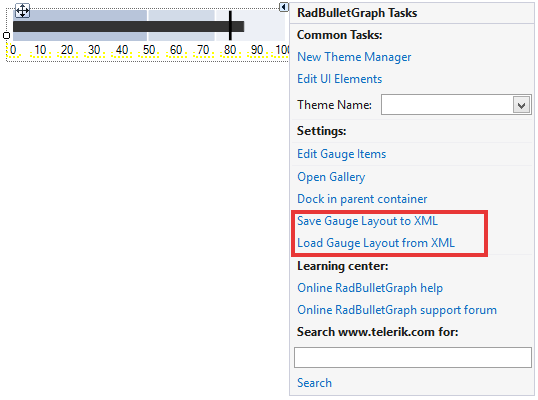Click the telerik.com search text box

(x=413, y=357)
